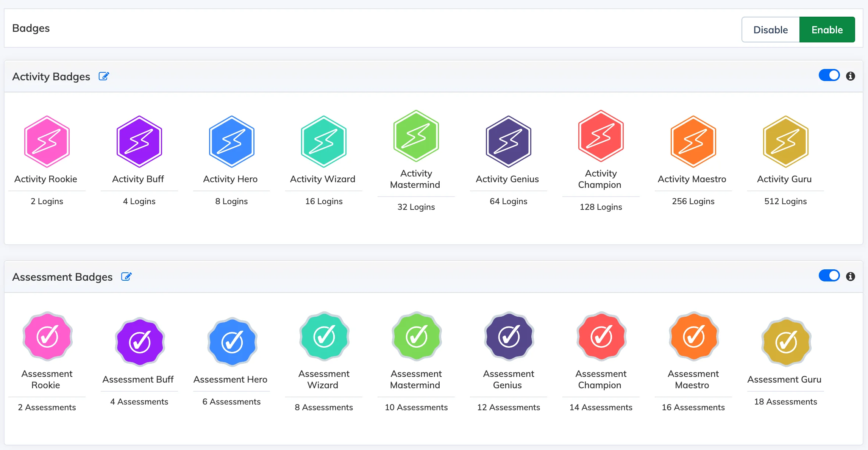Click the blue Assessment Hero badge
The width and height of the screenshot is (868, 450).
pos(232,342)
